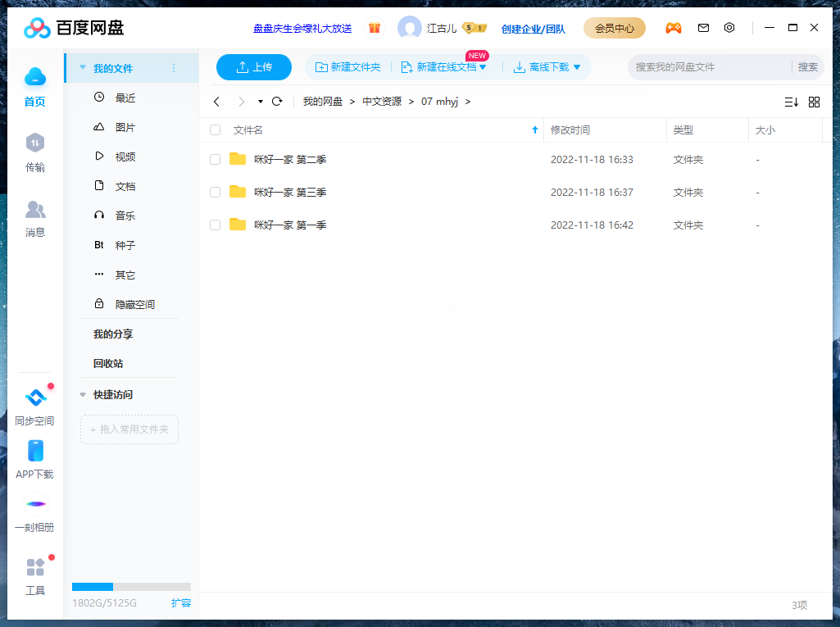Click the 搜索我的网盘文件 search field
Viewport: 840px width, 627px height.
(x=709, y=67)
